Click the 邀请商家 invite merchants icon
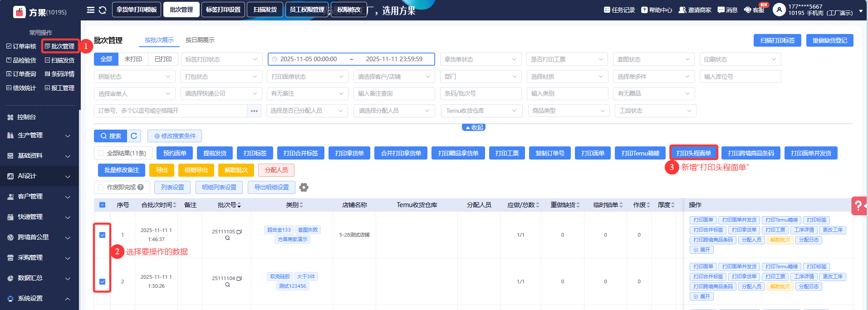 (682, 10)
